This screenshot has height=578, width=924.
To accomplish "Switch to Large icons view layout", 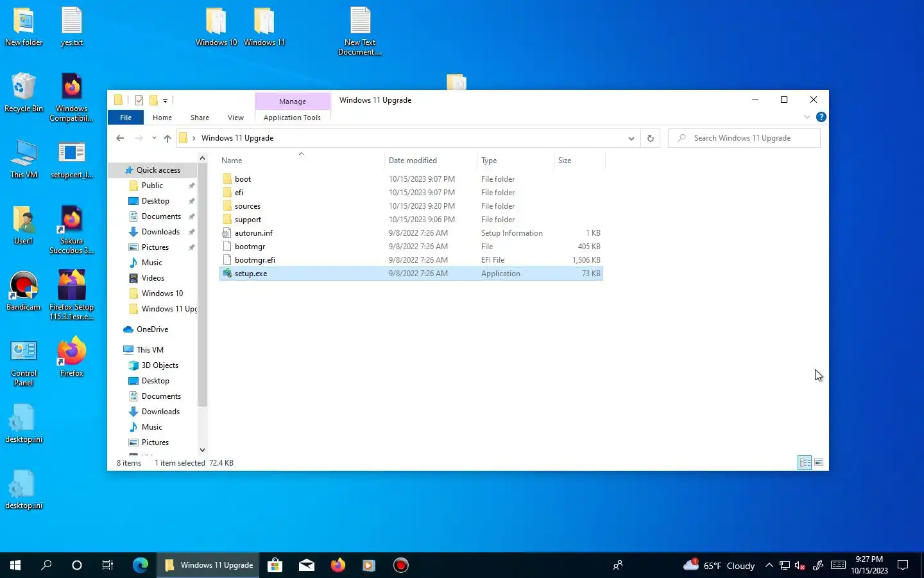I will [819, 462].
